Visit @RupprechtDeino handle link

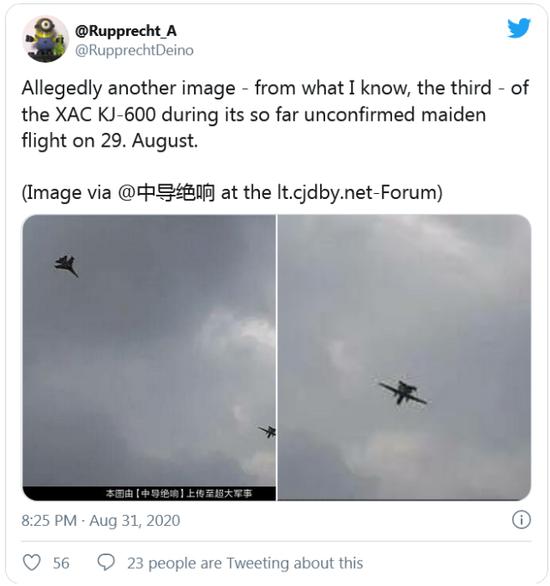134,50
